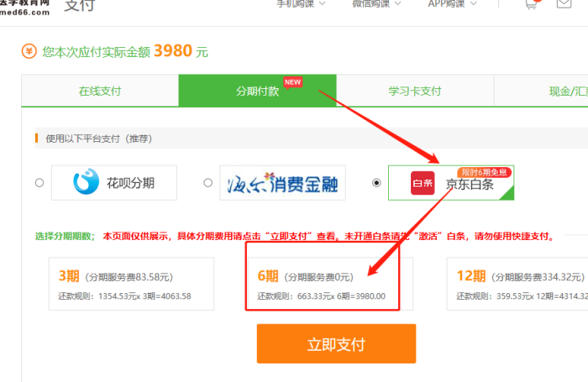Expand the APP购课 dropdown menu

[x=452, y=4]
